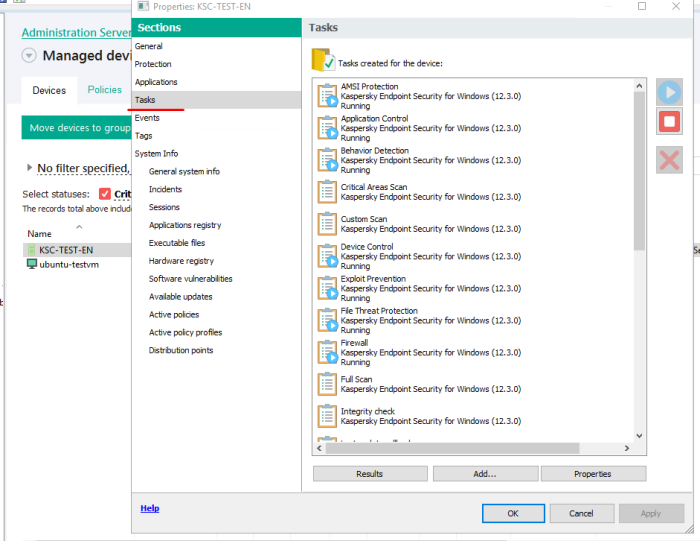The width and height of the screenshot is (700, 541).
Task: Click the task Properties button
Action: 593,474
